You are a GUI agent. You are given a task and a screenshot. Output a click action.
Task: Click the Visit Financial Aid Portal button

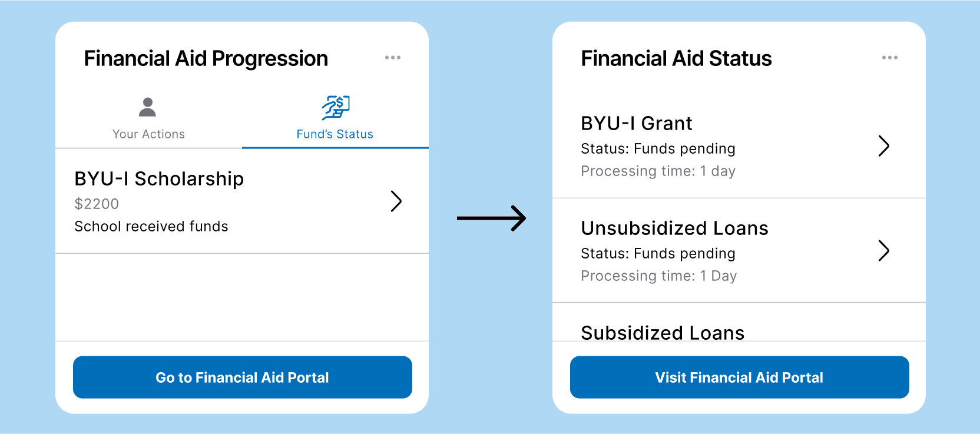(x=740, y=377)
